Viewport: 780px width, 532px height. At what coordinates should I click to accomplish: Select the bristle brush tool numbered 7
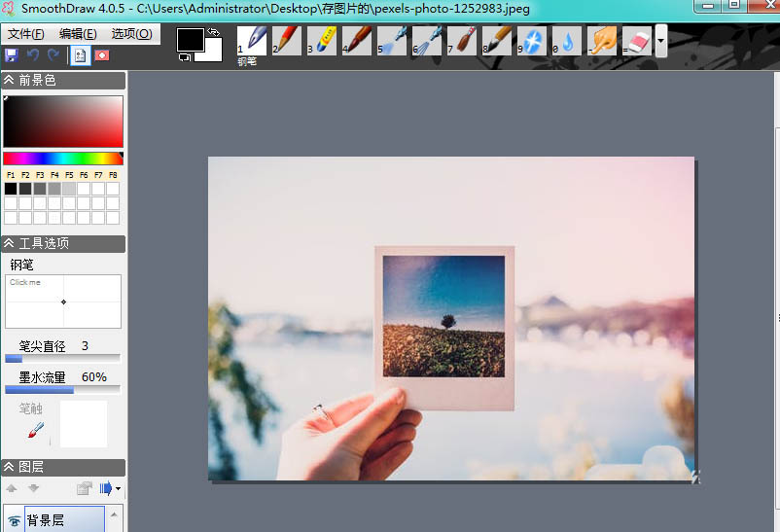tap(462, 40)
